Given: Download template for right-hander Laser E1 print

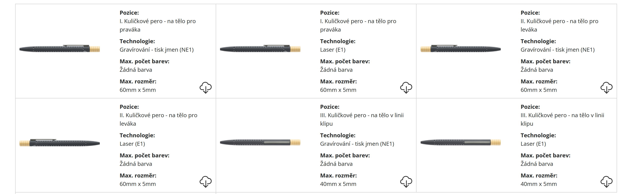Looking at the screenshot, I should [x=406, y=88].
